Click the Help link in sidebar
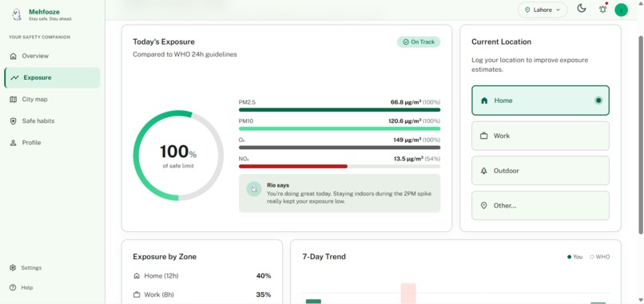 (22, 287)
